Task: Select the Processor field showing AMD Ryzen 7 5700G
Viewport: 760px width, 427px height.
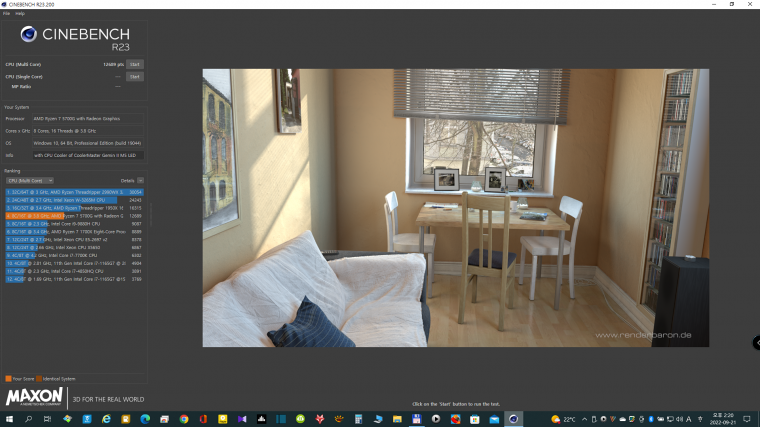Action: point(88,119)
